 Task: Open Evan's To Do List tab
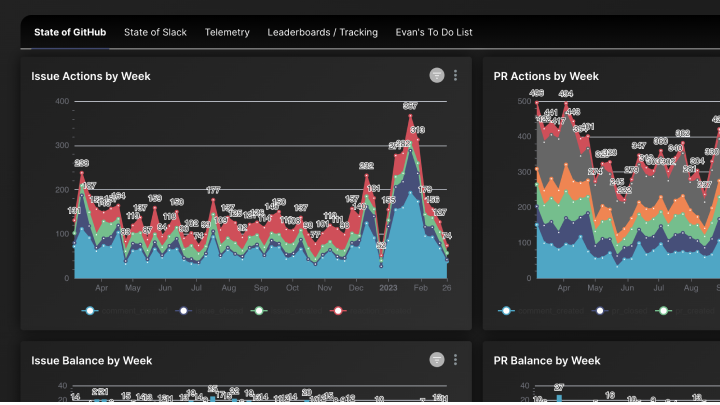tap(434, 32)
